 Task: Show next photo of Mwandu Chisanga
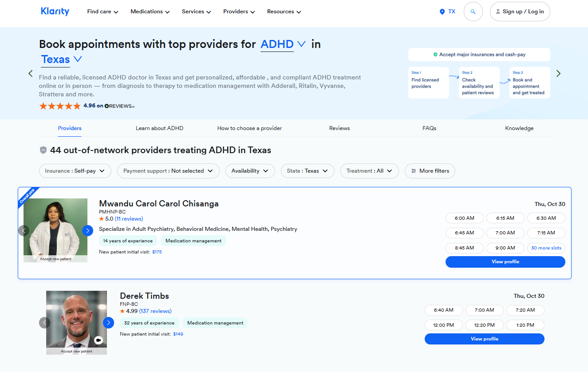(x=87, y=230)
